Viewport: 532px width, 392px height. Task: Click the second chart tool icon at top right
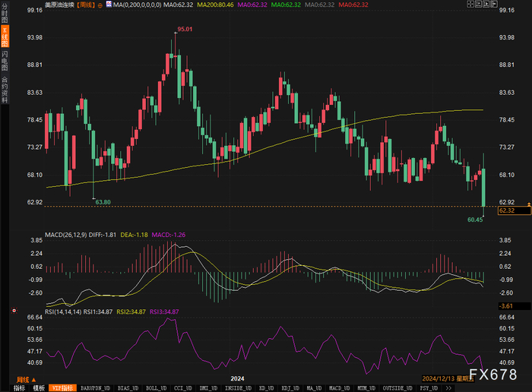pos(478,4)
